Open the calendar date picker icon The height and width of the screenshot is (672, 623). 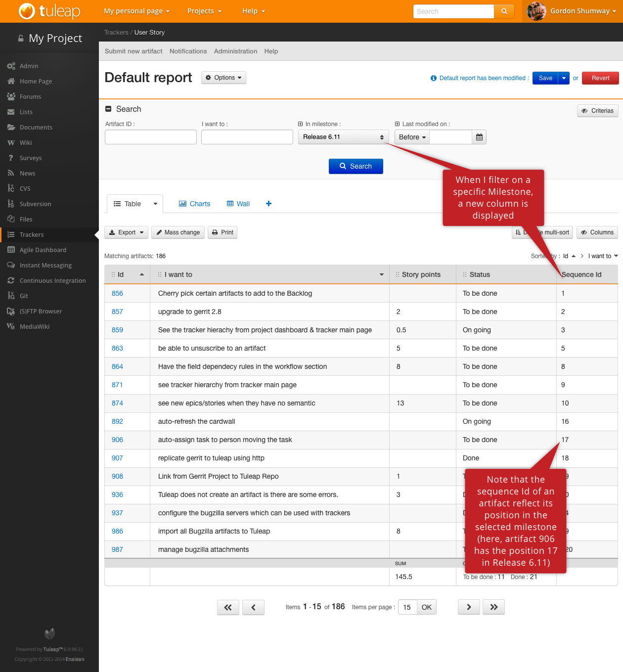click(x=479, y=137)
